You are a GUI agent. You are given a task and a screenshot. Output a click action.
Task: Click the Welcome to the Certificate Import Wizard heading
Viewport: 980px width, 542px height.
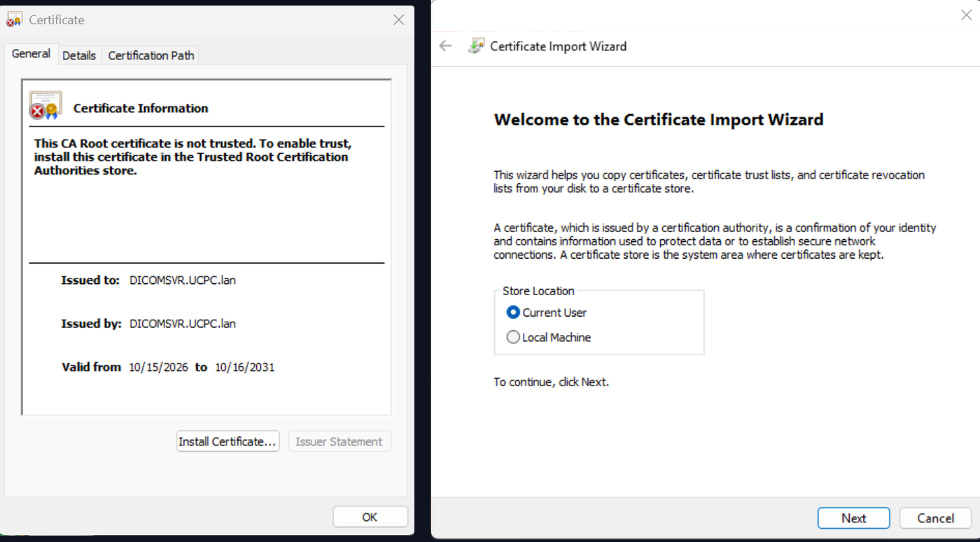(x=659, y=120)
